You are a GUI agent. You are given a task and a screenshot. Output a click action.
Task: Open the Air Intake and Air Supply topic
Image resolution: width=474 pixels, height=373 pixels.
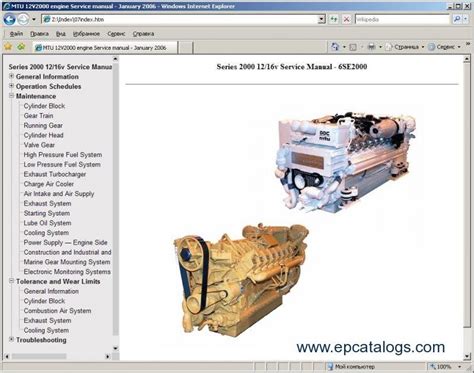[x=59, y=194]
